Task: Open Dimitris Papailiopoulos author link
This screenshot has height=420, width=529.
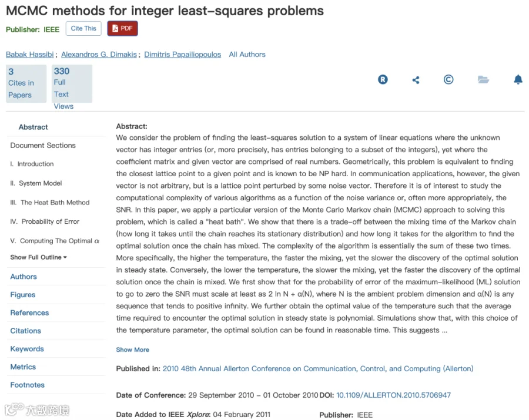Action: 183,54
